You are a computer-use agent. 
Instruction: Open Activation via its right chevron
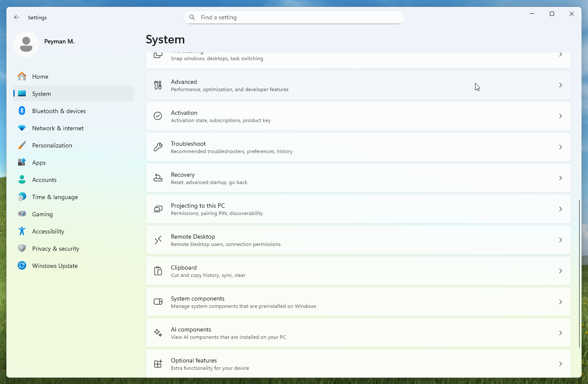[561, 116]
